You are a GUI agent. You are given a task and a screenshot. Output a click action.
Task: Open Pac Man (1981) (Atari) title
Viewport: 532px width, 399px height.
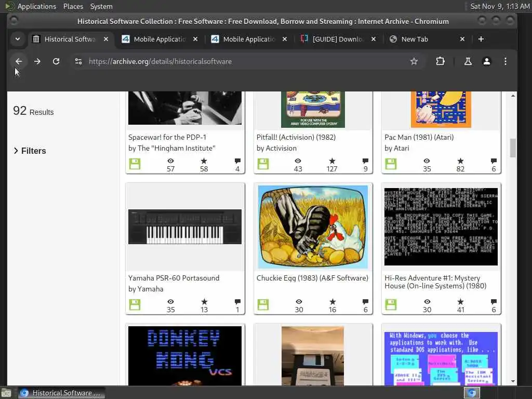click(419, 137)
